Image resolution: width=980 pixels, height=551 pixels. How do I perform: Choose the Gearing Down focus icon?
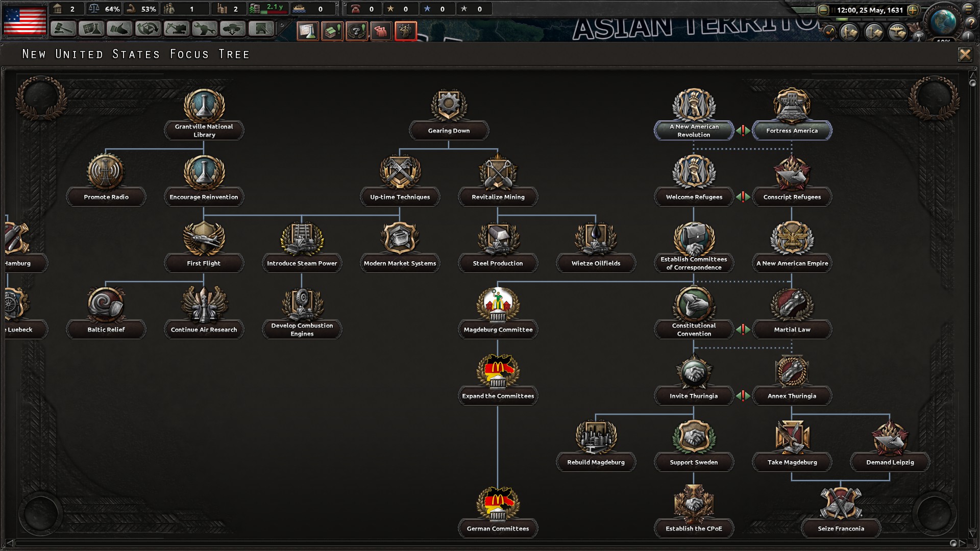click(x=449, y=106)
